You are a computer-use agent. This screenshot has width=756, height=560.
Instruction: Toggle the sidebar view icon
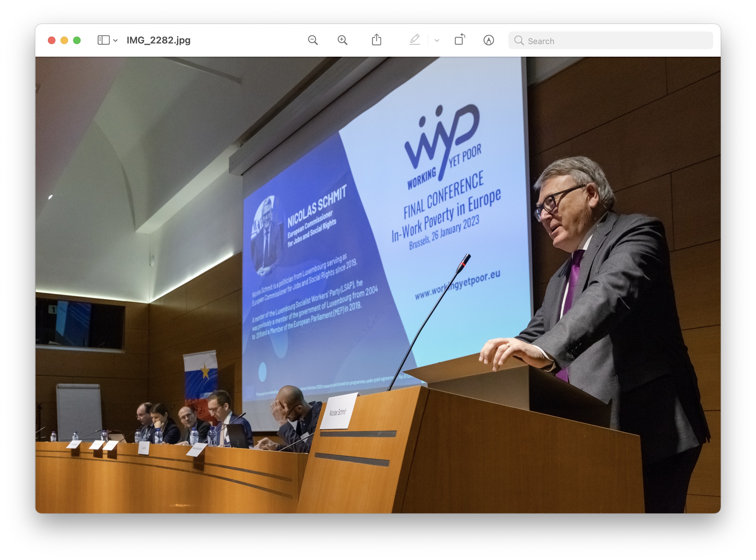103,40
